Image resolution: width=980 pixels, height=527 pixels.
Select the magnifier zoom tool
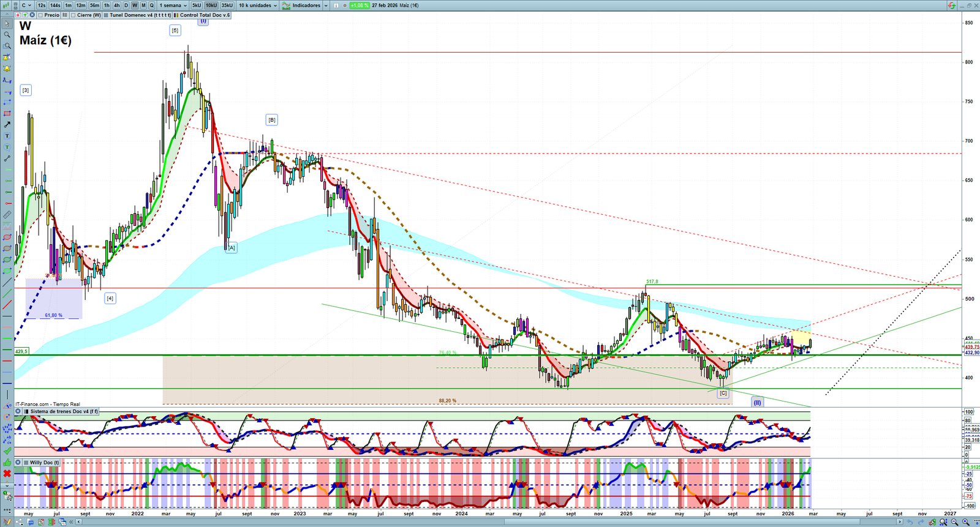[x=7, y=35]
